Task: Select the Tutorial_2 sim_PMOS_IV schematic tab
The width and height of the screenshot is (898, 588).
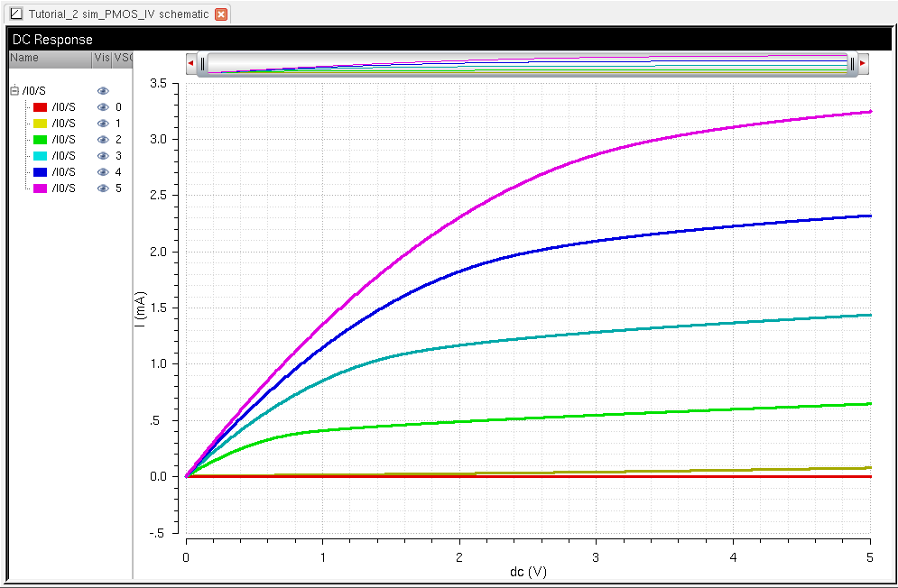Action: [117, 14]
